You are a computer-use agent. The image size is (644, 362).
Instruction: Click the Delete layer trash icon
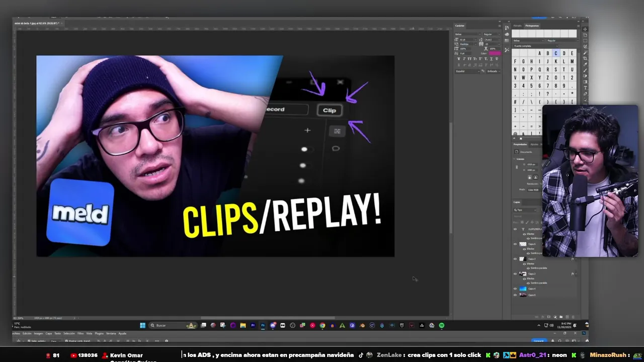click(573, 317)
